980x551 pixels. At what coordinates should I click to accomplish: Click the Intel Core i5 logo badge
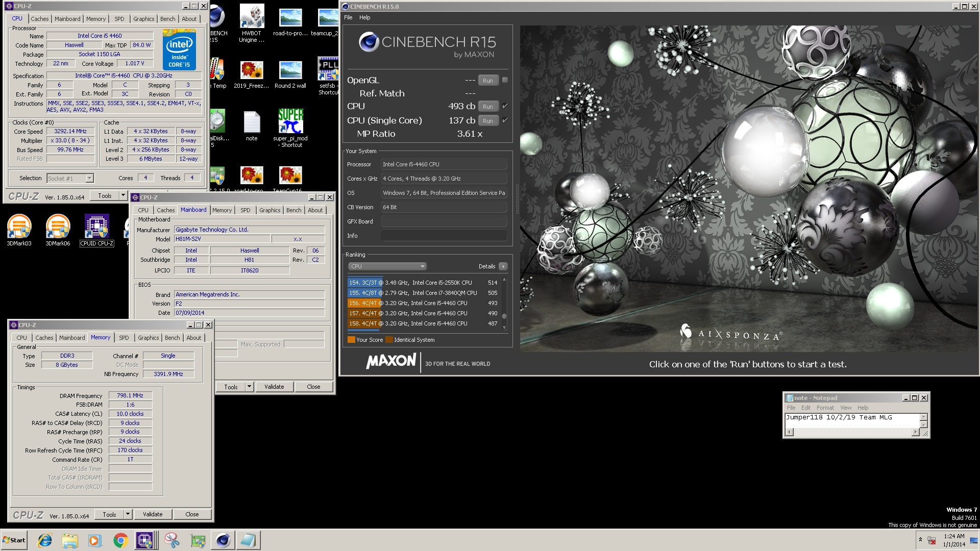(x=179, y=49)
